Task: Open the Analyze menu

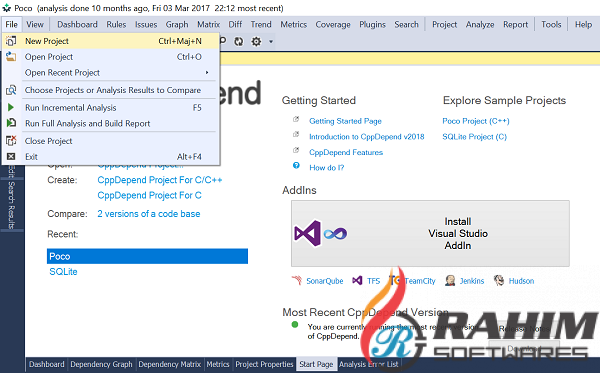Action: tap(480, 24)
